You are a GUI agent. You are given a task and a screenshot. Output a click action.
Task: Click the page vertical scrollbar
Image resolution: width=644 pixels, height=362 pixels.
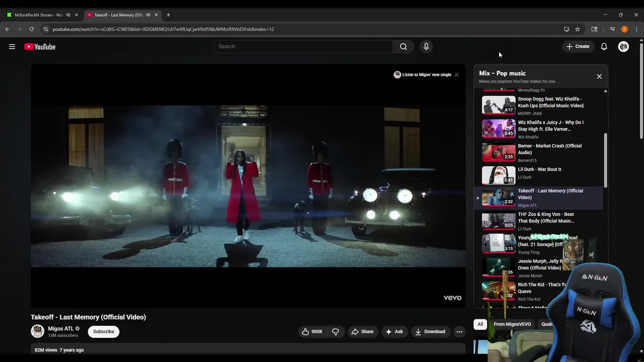tap(641, 90)
